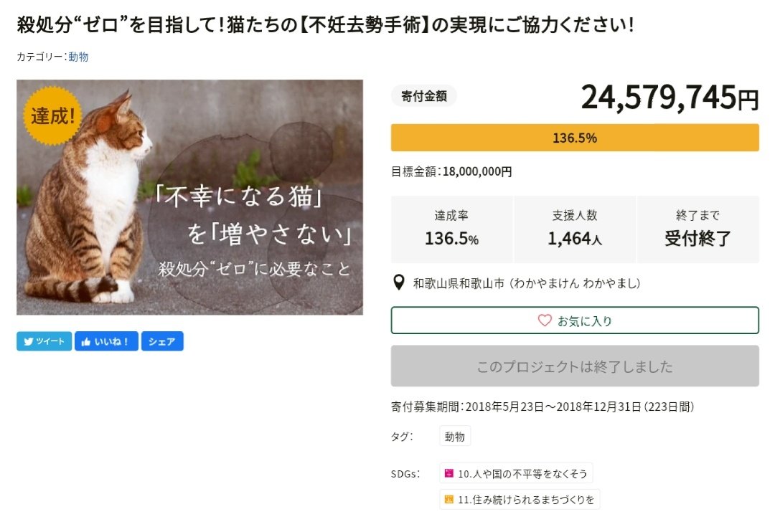Select the 支援人数 1,464人 stat box
This screenshot has height=532, width=775.
tap(574, 229)
